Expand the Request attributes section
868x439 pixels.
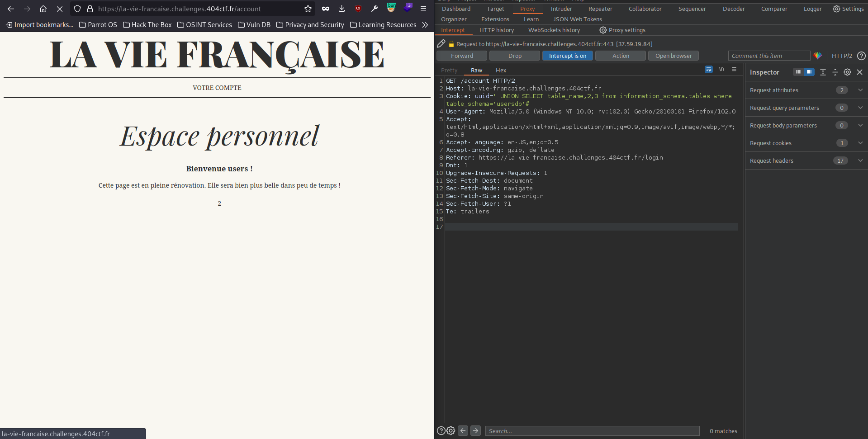pos(860,90)
